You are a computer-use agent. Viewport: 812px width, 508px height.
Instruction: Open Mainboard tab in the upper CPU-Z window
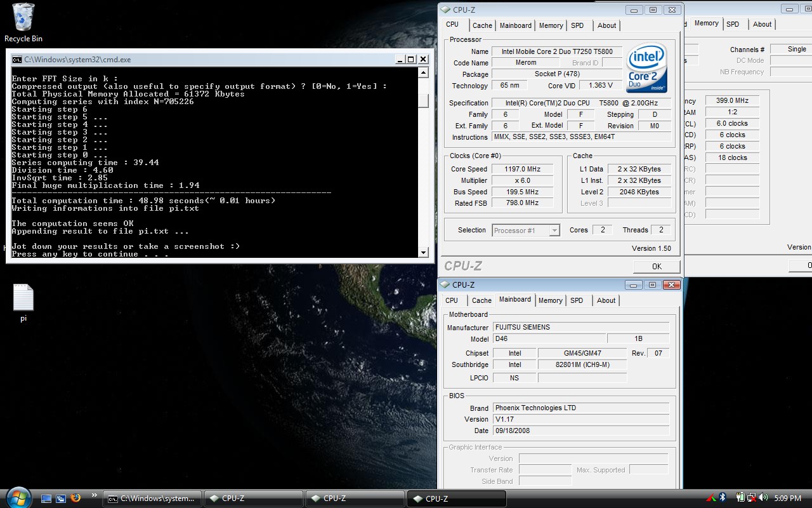(516, 25)
